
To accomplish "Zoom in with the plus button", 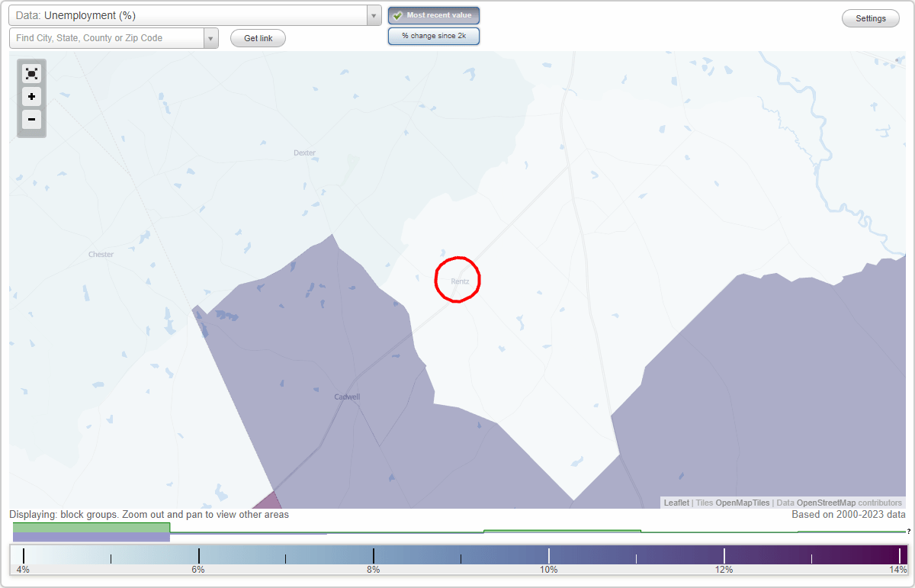I will coord(31,97).
